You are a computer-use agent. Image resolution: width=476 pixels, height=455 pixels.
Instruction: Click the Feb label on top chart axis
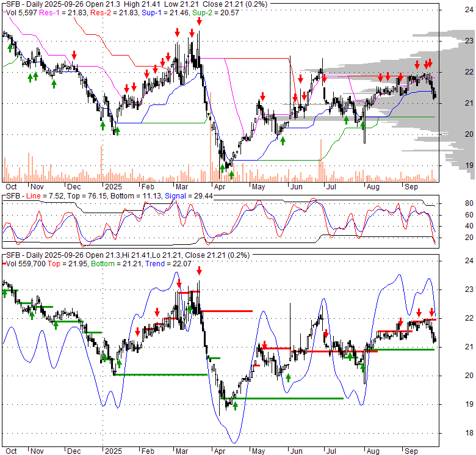[148, 187]
